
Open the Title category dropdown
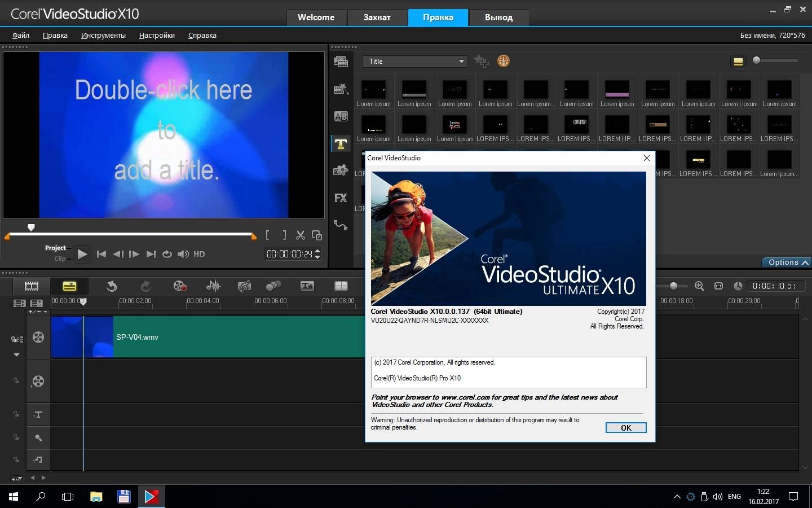(415, 61)
